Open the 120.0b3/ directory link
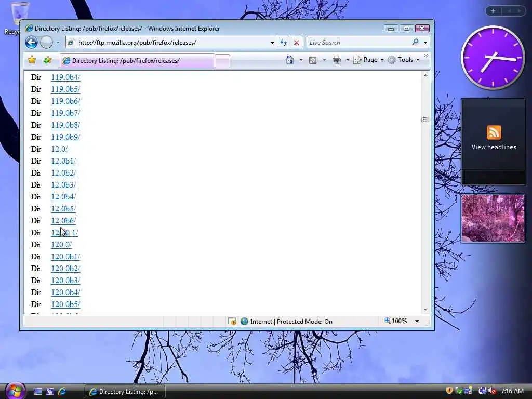532x399 pixels. 65,280
